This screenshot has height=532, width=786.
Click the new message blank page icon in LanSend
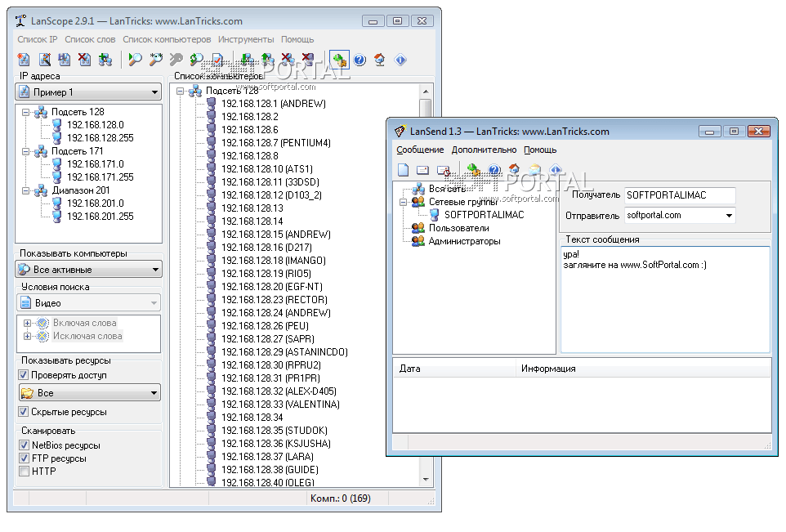[x=403, y=170]
